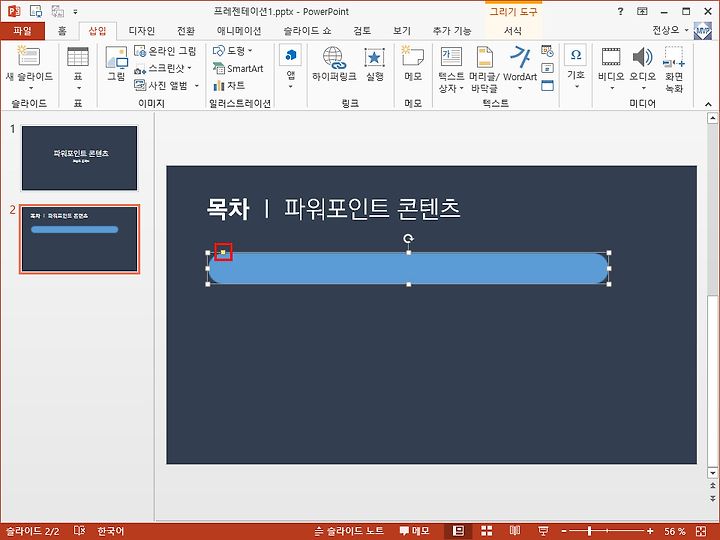Image resolution: width=720 pixels, height=540 pixels.
Task: Fit slide to current window icon
Action: coord(701,531)
